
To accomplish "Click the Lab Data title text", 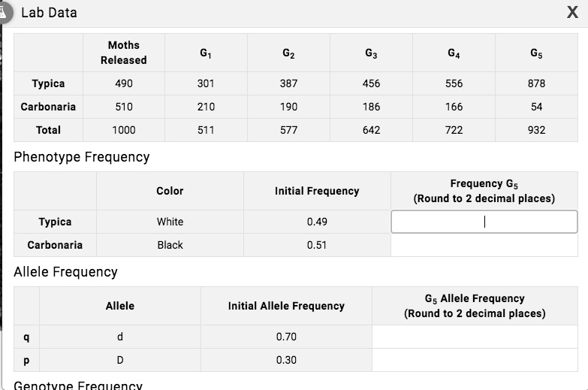I will pos(49,13).
